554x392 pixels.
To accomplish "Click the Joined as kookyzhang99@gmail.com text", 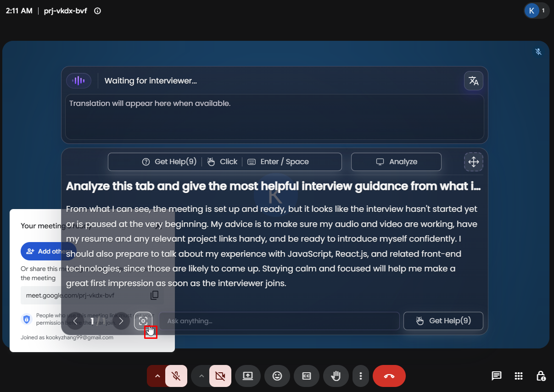I will [67, 337].
